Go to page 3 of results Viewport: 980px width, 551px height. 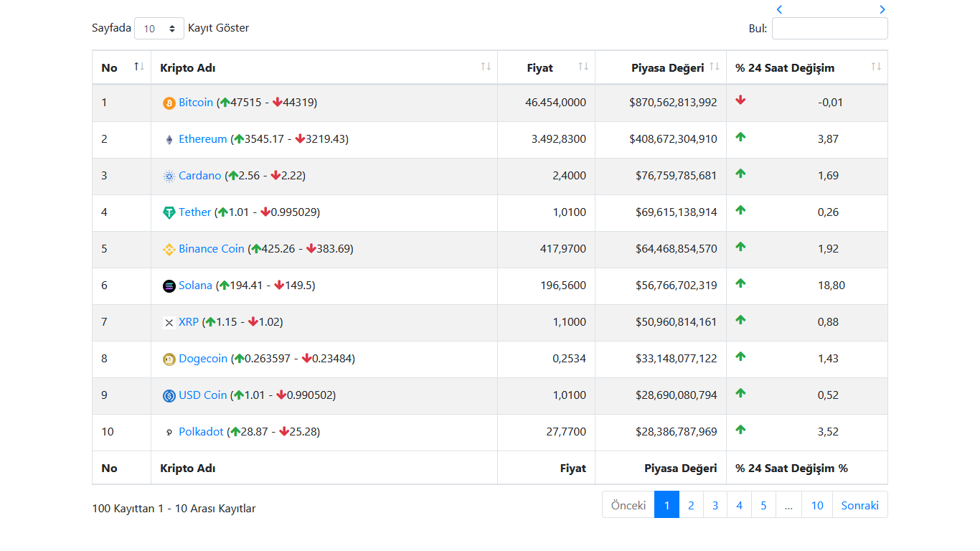tap(715, 505)
